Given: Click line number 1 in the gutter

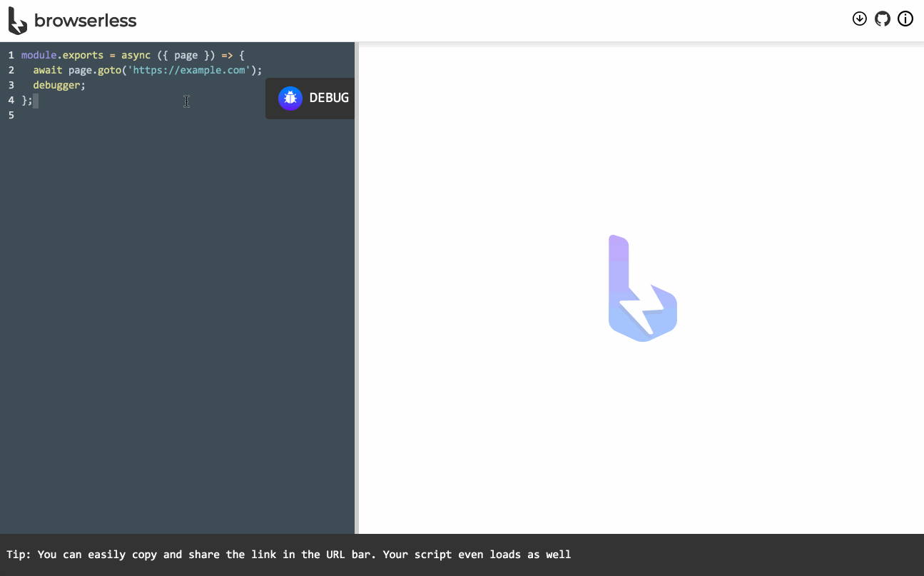Looking at the screenshot, I should [11, 55].
